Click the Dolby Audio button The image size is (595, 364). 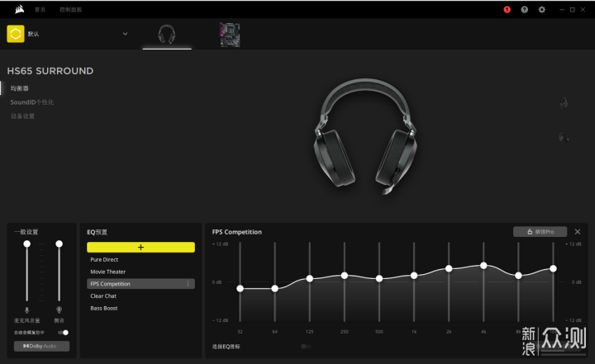[42, 346]
